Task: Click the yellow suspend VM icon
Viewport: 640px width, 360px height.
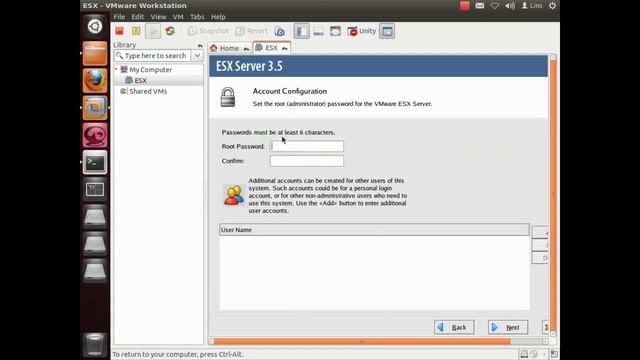Action: pyautogui.click(x=136, y=31)
